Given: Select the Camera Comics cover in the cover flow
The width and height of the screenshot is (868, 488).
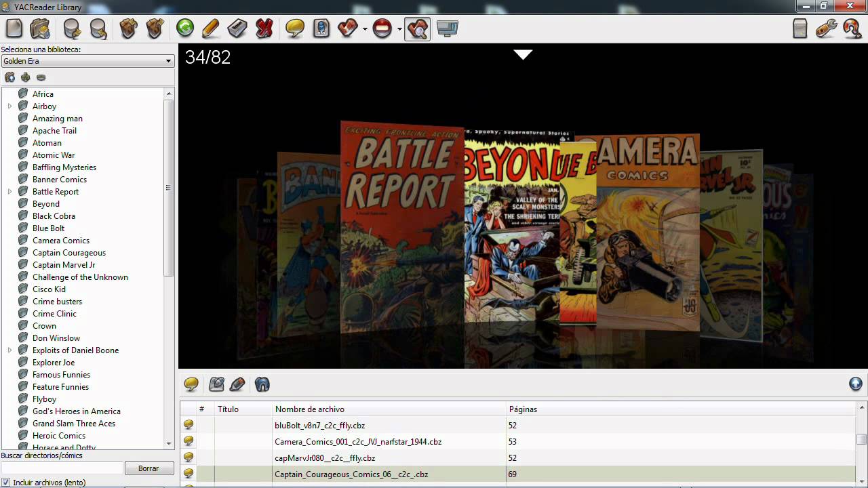Looking at the screenshot, I should 648,232.
